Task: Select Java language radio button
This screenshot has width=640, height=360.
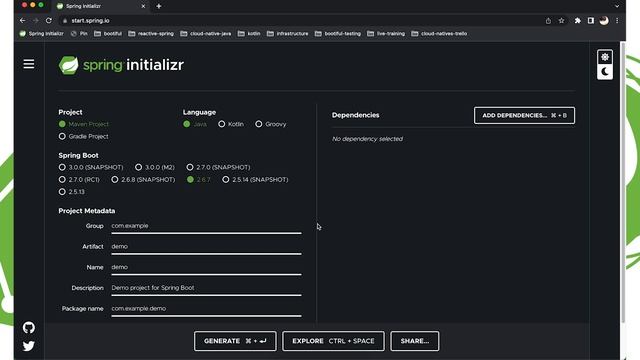Action: [x=187, y=124]
